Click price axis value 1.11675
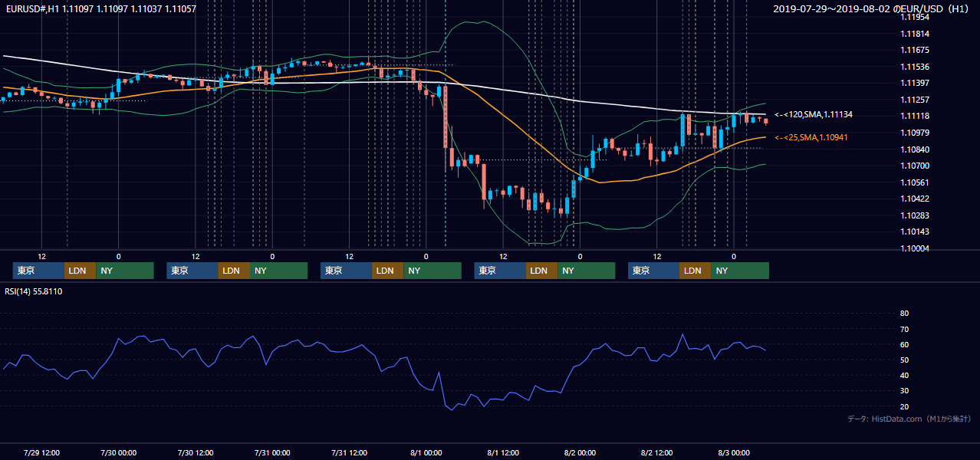The height and width of the screenshot is (460, 980). click(915, 50)
